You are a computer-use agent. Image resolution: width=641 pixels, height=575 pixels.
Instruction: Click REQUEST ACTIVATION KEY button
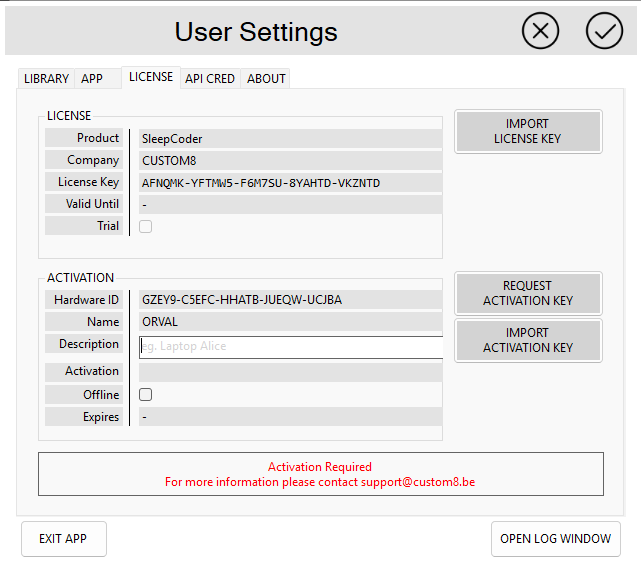[528, 293]
